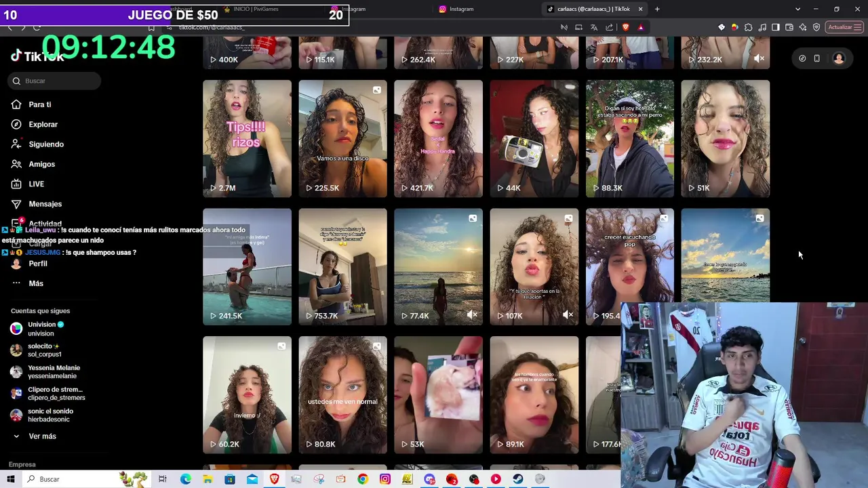This screenshot has width=868, height=488.
Task: Open Microsoft Edge from taskbar
Action: coord(186,479)
